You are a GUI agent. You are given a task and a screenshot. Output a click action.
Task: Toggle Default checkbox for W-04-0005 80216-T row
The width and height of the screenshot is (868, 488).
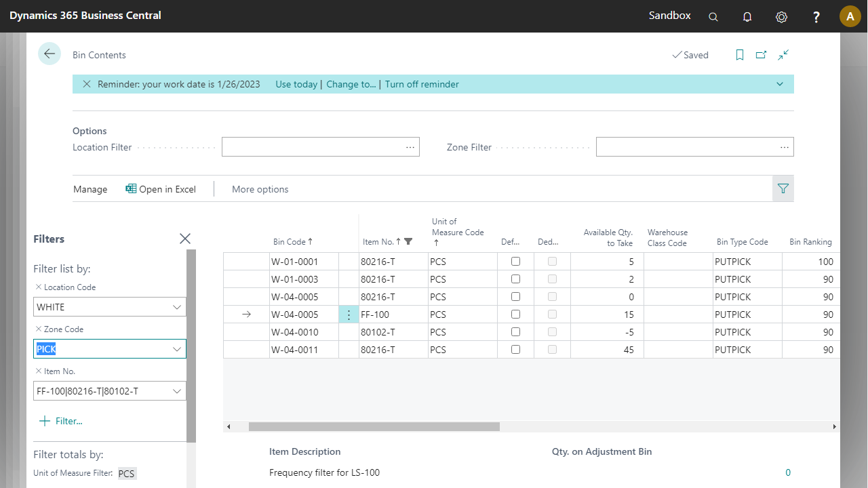click(x=515, y=296)
